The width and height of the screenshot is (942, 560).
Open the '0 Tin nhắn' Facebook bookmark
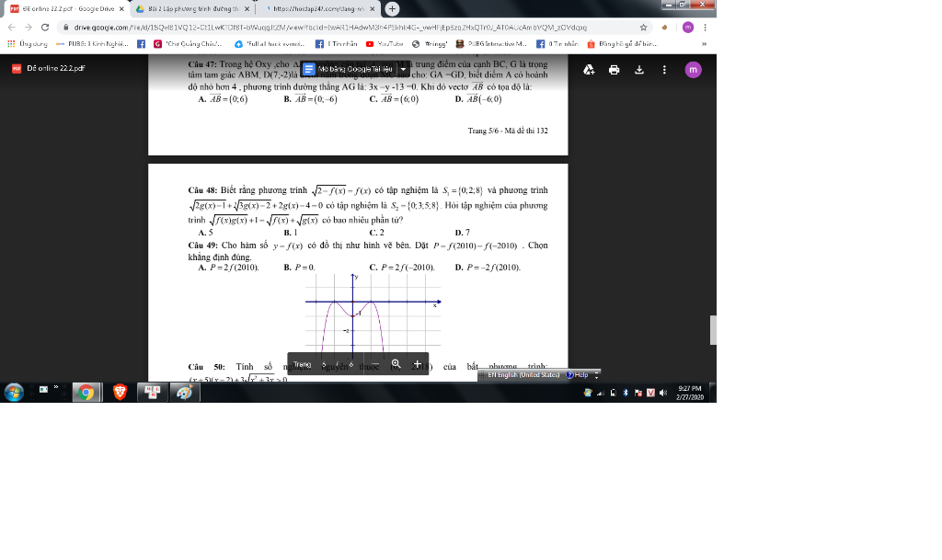[x=557, y=44]
